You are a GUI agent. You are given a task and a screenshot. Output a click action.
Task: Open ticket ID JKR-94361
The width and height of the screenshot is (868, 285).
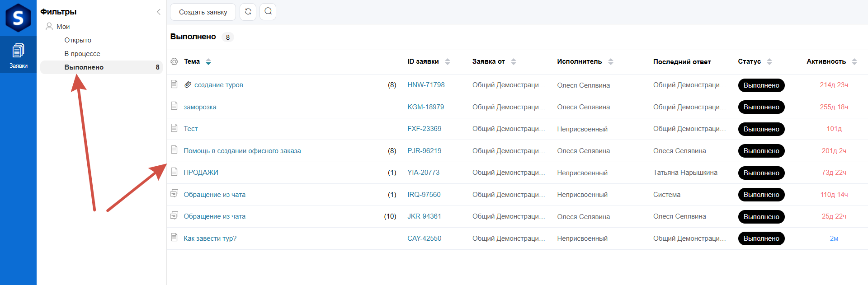click(x=424, y=216)
